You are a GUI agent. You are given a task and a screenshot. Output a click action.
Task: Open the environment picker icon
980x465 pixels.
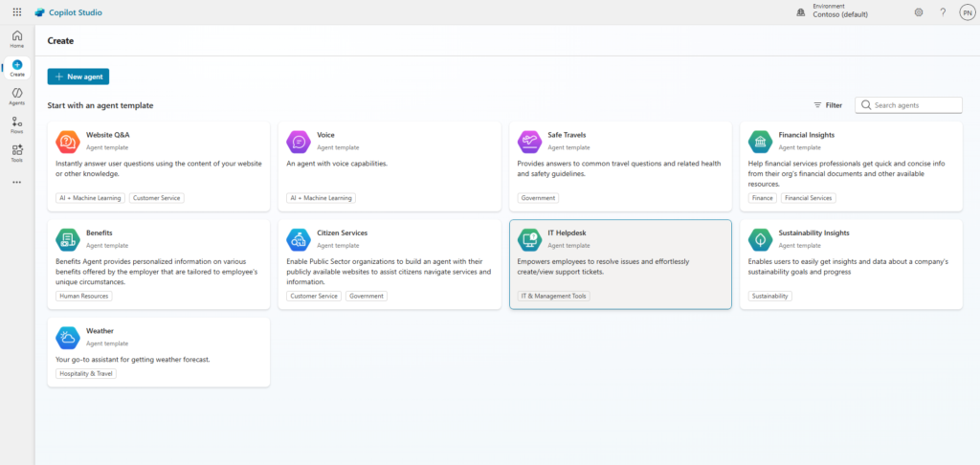pos(801,12)
